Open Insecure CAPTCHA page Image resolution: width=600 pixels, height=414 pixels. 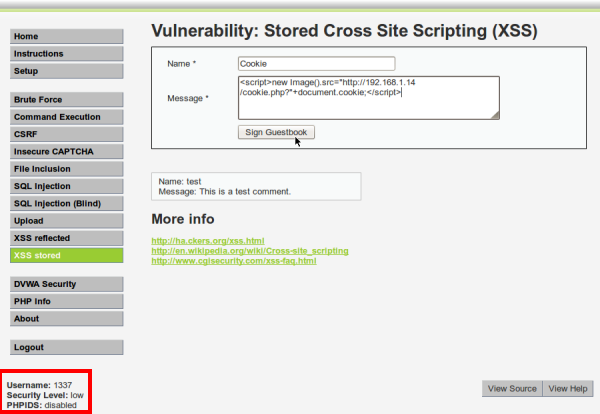[x=67, y=152]
